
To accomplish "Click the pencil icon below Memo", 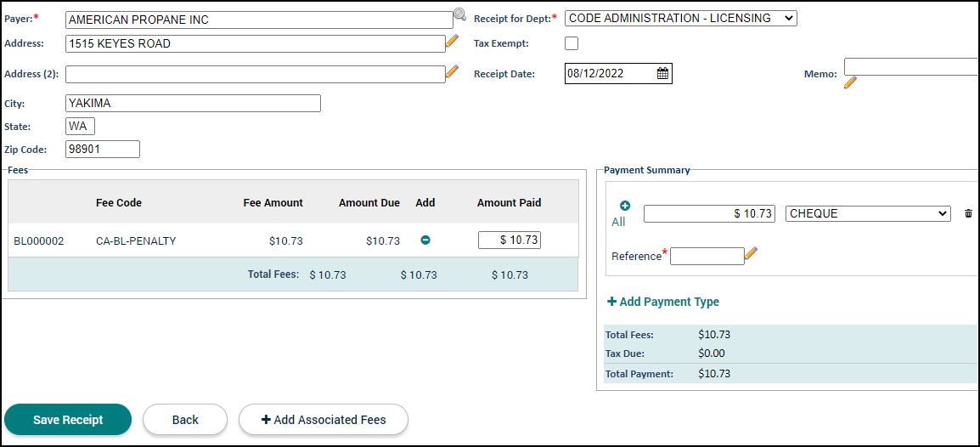I will 850,82.
